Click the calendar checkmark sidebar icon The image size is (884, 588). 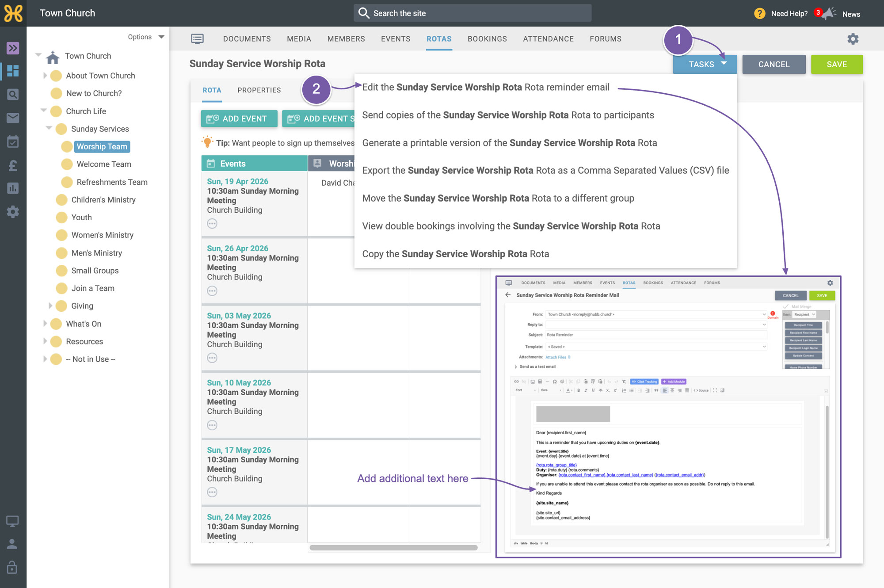click(x=13, y=141)
